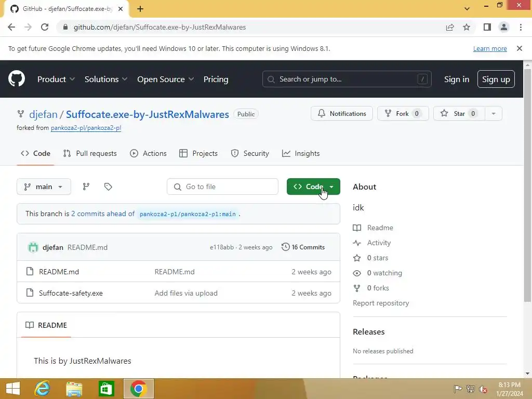Bookmark this page with star icon

click(x=467, y=27)
